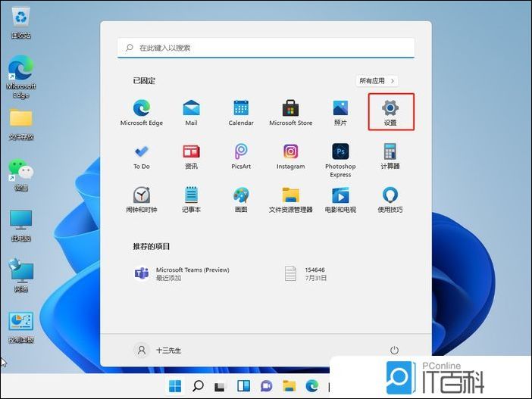
Task: Expand All apps (所有应用) list
Action: point(377,80)
